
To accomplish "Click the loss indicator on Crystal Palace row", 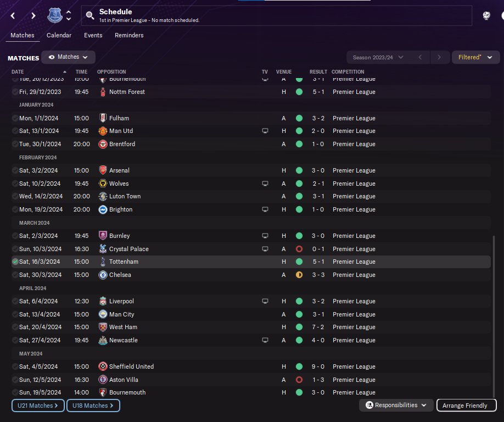I will (299, 249).
